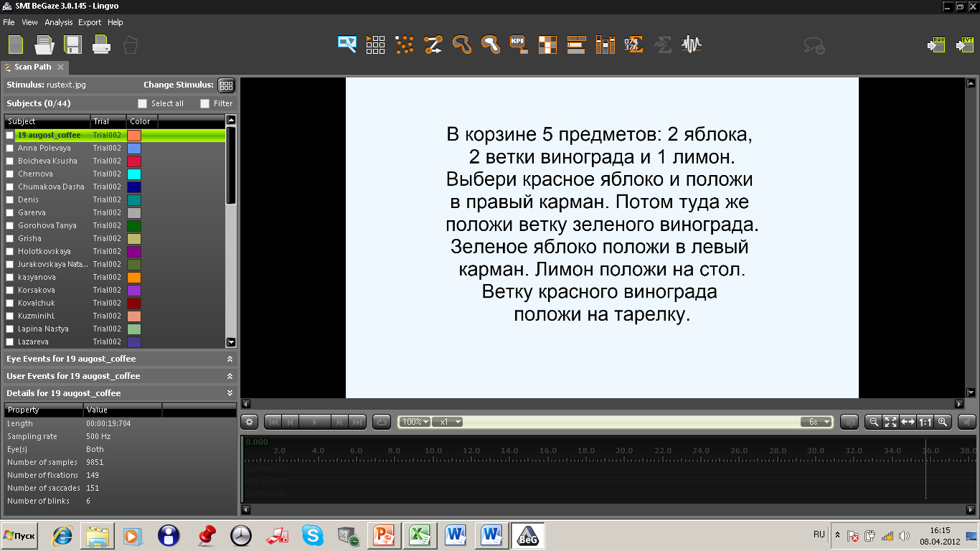
Task: Open the Bee Swarm dots icon
Action: 405,44
